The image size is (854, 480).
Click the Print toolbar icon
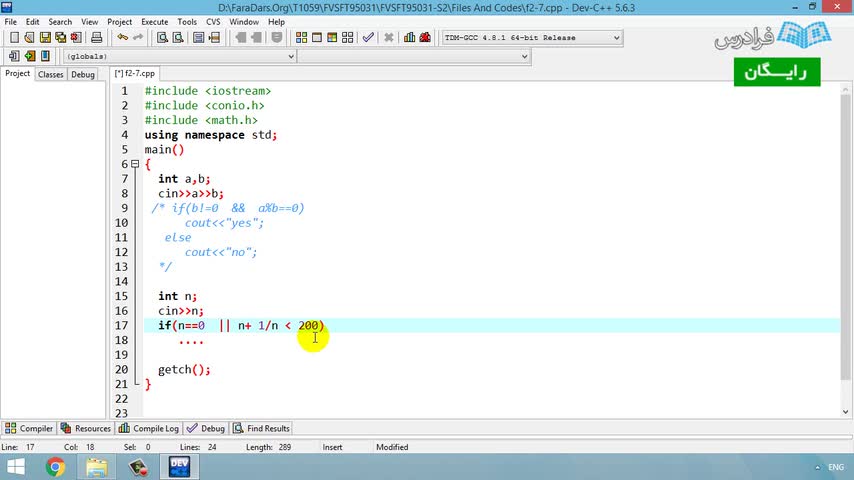click(96, 38)
